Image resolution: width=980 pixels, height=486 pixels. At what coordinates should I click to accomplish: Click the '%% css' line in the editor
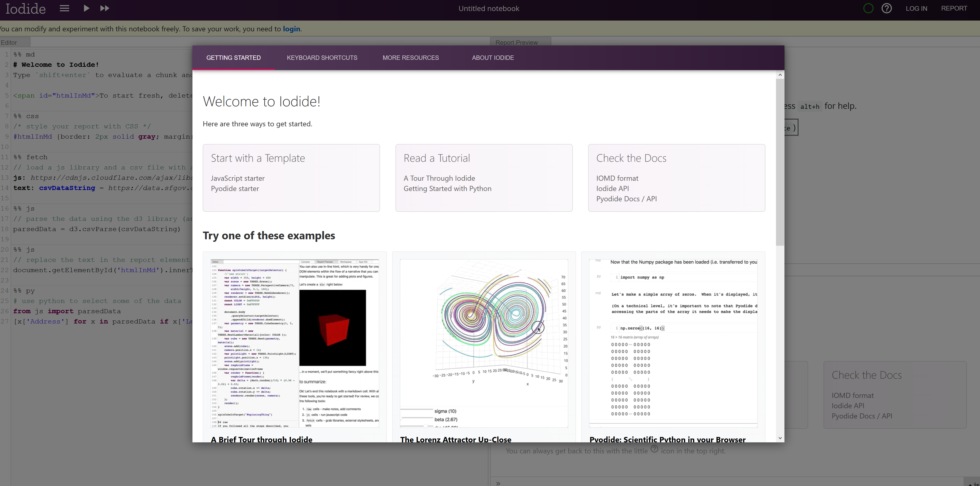click(26, 116)
